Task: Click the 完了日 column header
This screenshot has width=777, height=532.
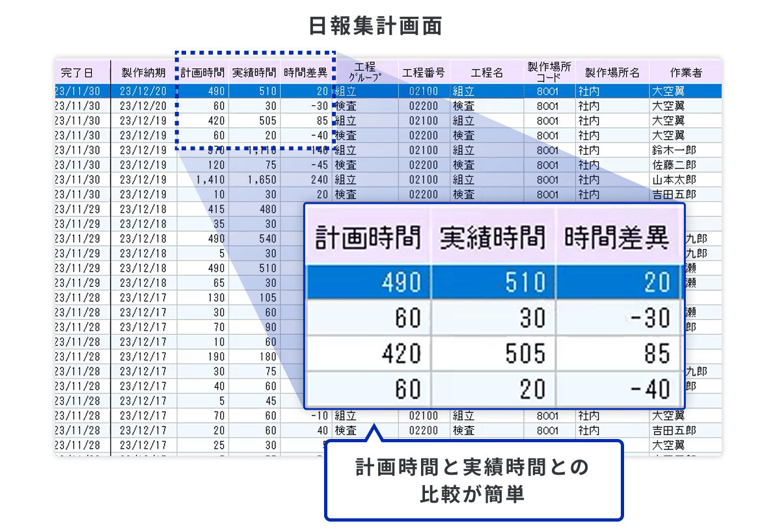Action: [x=77, y=73]
